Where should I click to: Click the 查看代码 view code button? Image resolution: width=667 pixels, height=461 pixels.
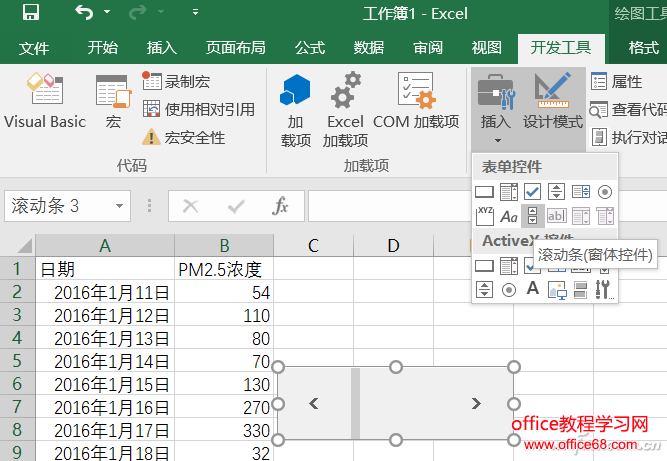pyautogui.click(x=628, y=110)
